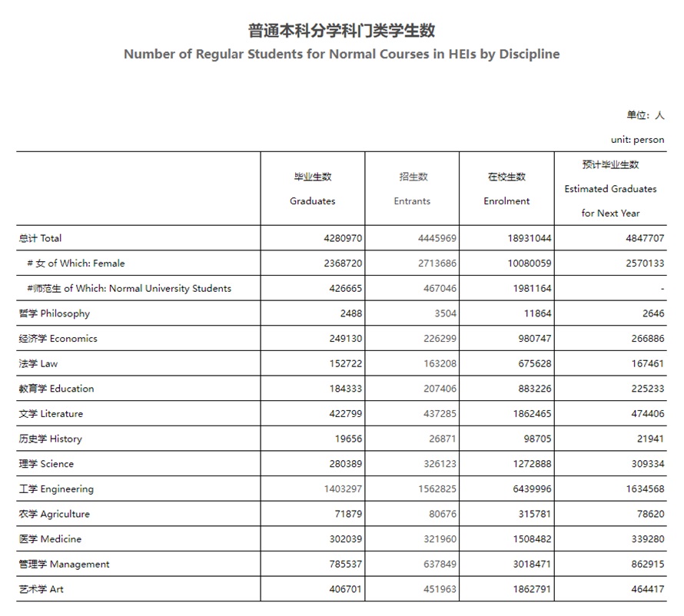Viewport: 684px width, 616px height.
Task: Click Agriculture graduates value 71879
Action: 349,514
